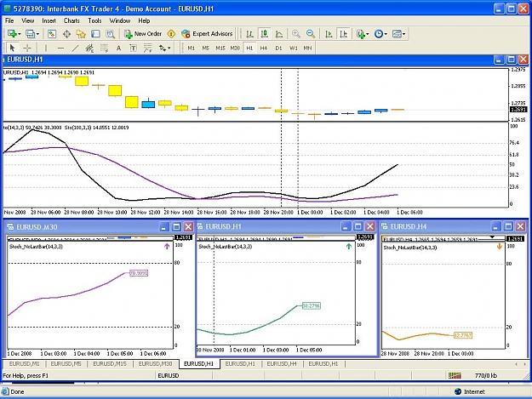Minimize the EURUSD,H4 sub-window
This screenshot has width=532, height=399.
[x=496, y=226]
